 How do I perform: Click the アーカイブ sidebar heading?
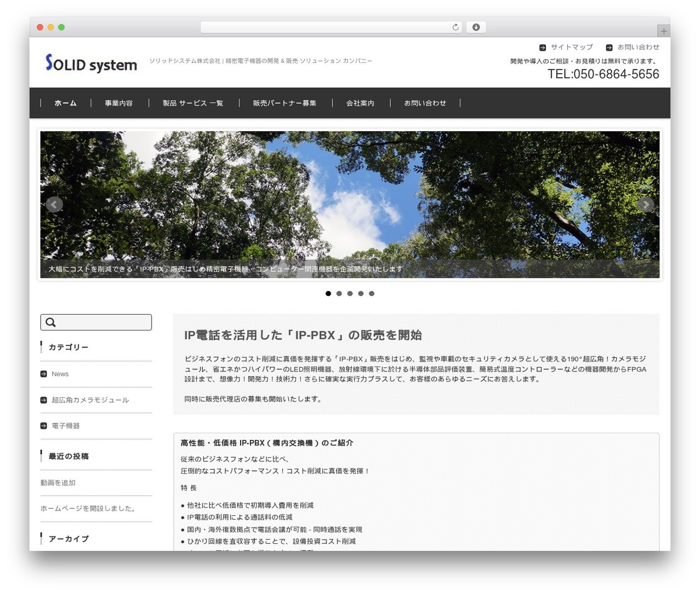point(68,539)
